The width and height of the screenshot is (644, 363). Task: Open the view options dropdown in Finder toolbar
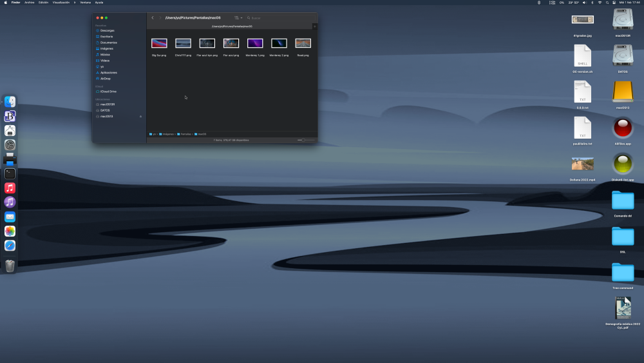238,17
